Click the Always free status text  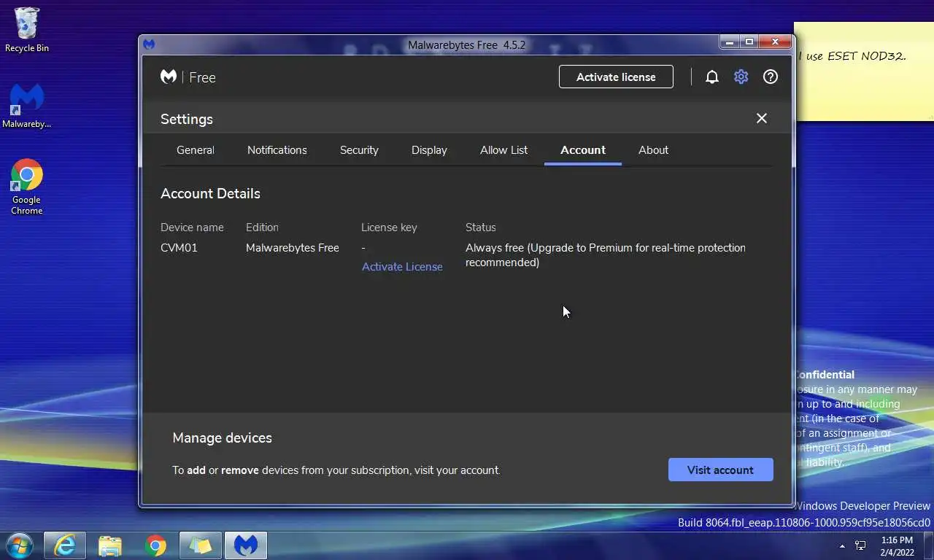606,255
